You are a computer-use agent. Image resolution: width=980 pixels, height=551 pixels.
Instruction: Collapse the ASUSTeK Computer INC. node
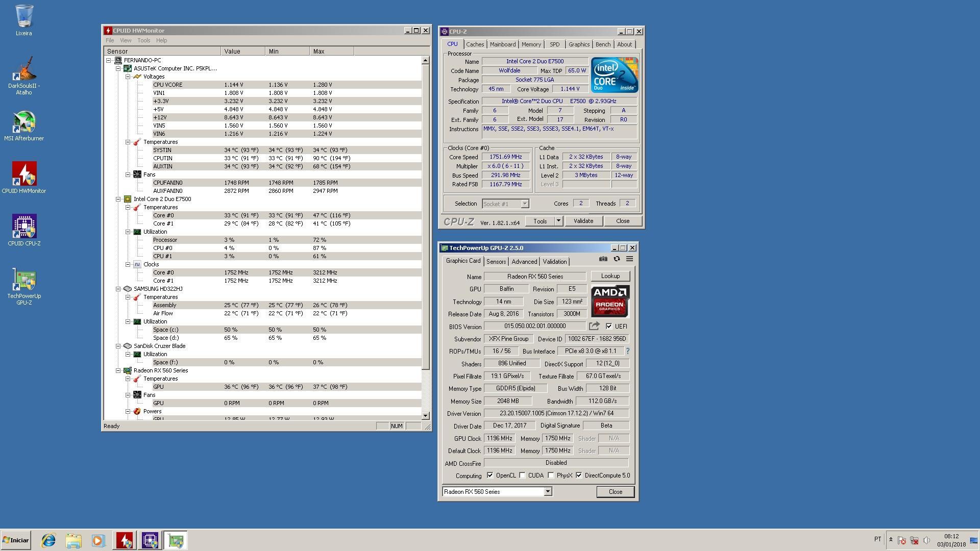(x=118, y=68)
